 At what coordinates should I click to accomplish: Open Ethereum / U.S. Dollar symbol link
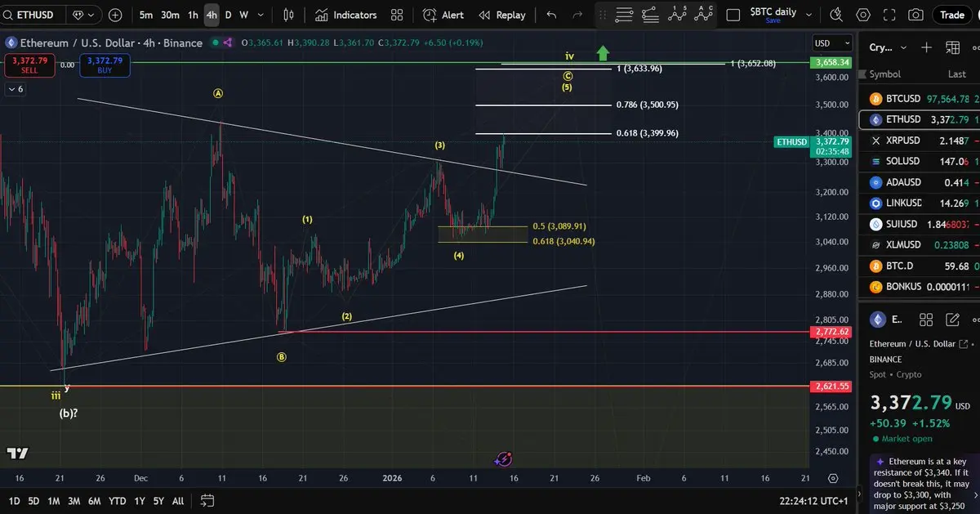[919, 344]
